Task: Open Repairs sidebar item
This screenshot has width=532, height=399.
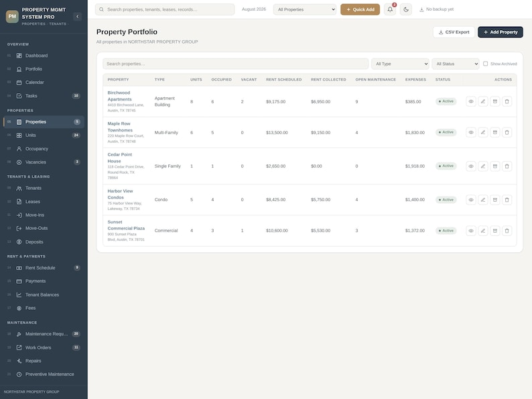Action: (x=44, y=361)
